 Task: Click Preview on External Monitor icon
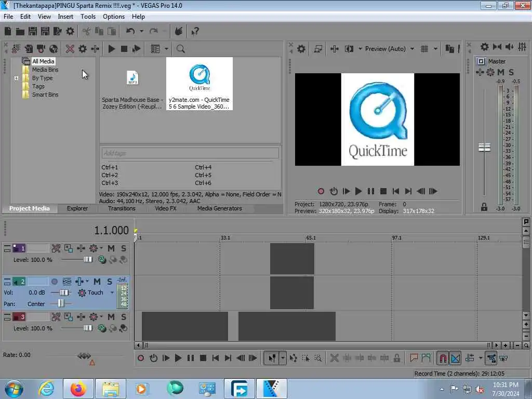(318, 49)
